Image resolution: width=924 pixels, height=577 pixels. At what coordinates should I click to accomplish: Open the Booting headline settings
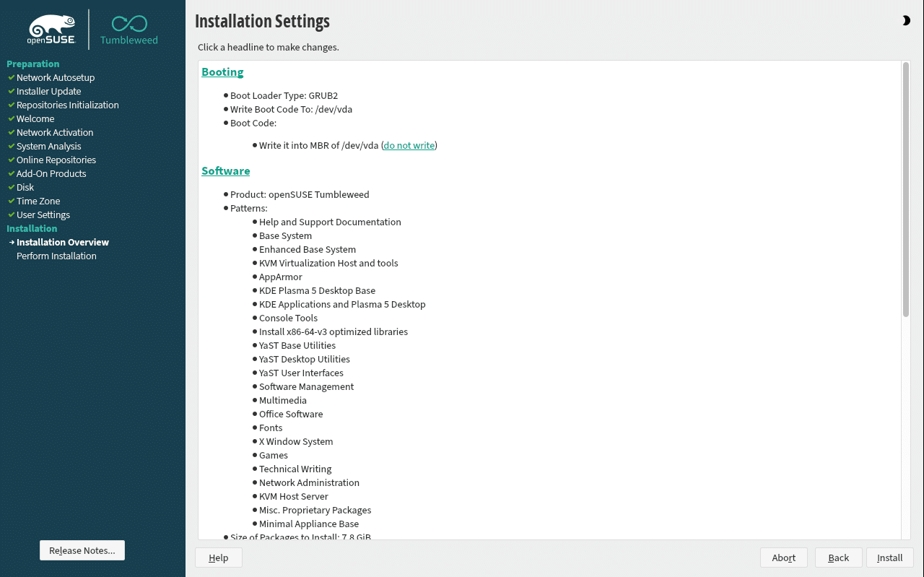pos(222,71)
